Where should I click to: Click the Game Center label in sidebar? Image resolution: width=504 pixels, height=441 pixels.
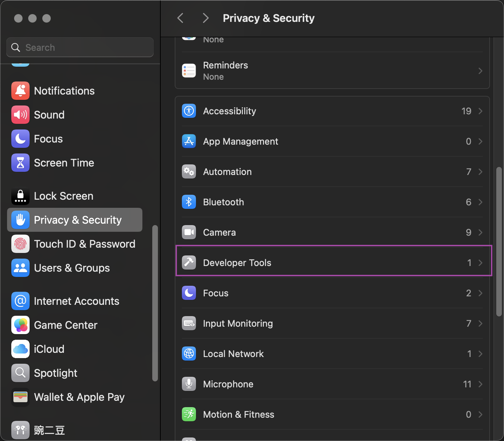66,325
